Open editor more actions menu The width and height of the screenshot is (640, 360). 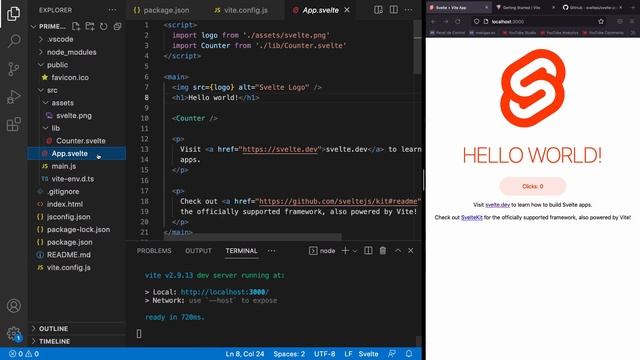click(409, 10)
